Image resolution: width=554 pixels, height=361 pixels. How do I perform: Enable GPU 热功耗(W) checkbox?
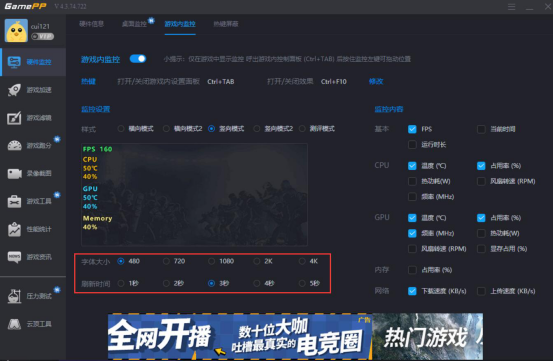[x=481, y=233]
